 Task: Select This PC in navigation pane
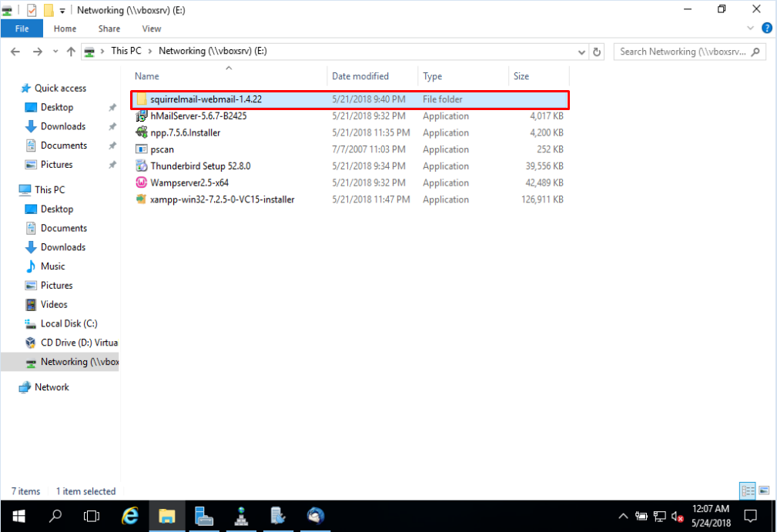[x=49, y=189]
